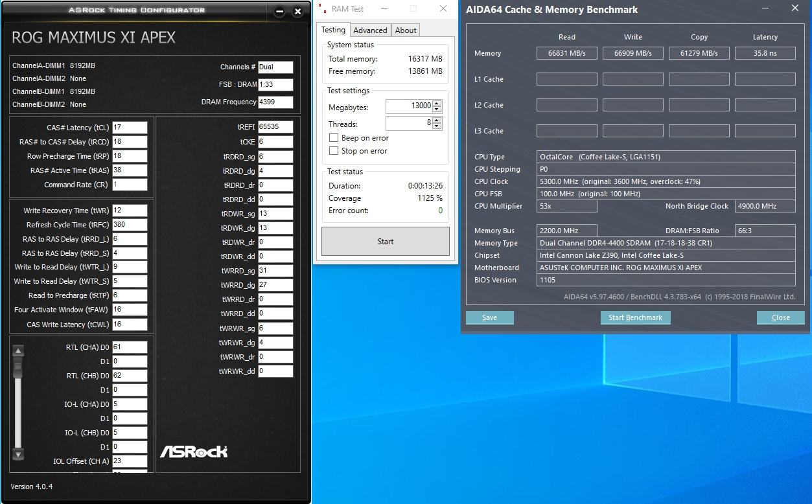812x504 pixels.
Task: Click the RTL panel scrollbar thumb
Action: point(18,367)
